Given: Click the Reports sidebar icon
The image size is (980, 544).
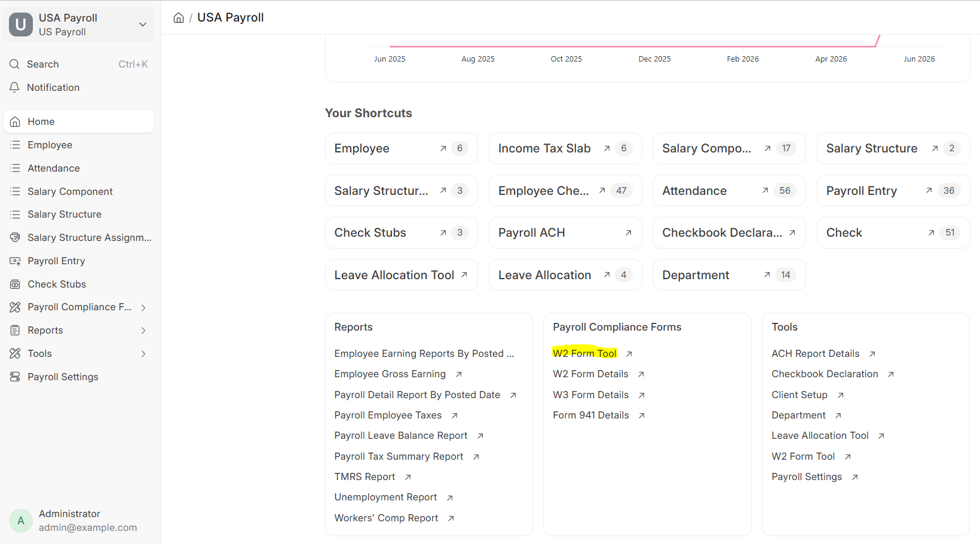Looking at the screenshot, I should click(15, 330).
